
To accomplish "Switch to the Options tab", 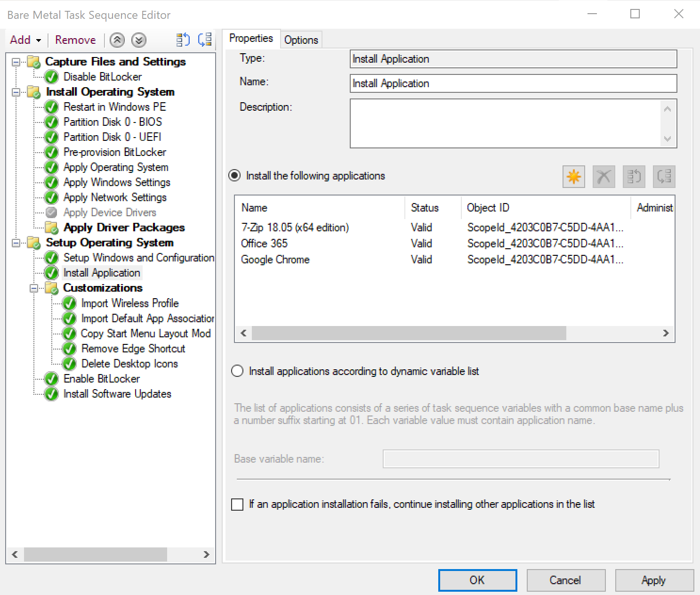I will tap(301, 40).
